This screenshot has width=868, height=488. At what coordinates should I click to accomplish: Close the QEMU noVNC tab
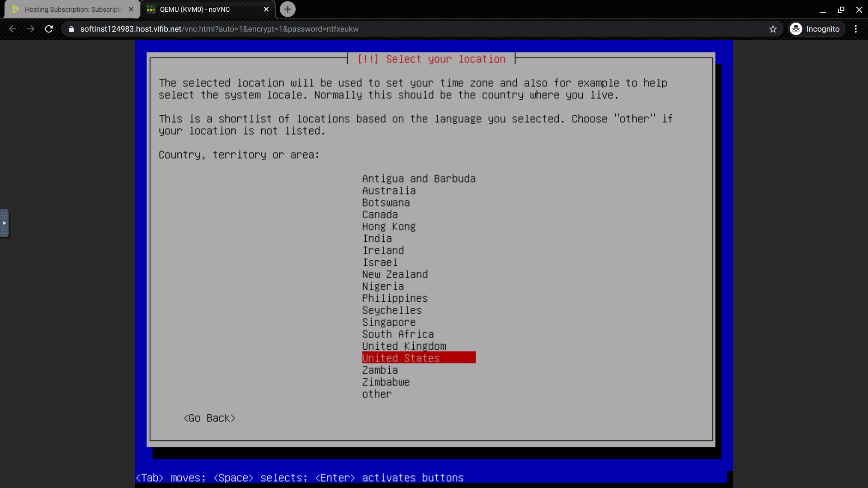coord(266,9)
